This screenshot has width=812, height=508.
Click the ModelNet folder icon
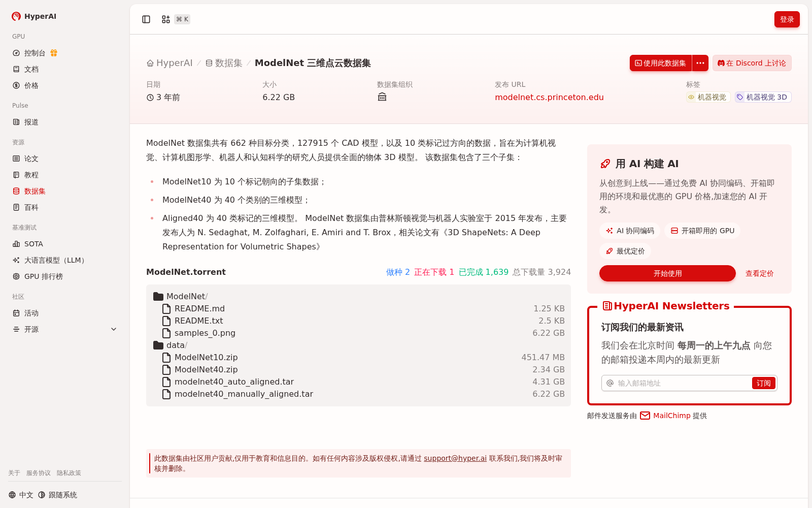(158, 296)
